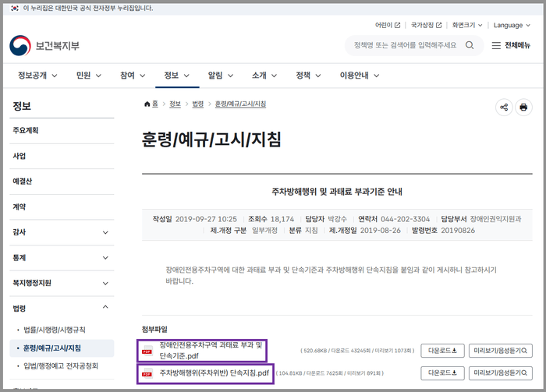Click the print page icon
This screenshot has height=392, width=546.
coord(524,108)
